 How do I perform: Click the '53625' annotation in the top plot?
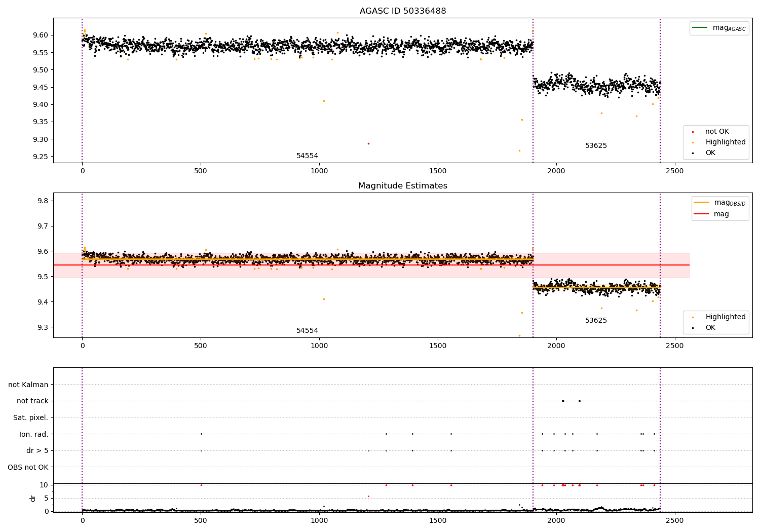pyautogui.click(x=596, y=146)
